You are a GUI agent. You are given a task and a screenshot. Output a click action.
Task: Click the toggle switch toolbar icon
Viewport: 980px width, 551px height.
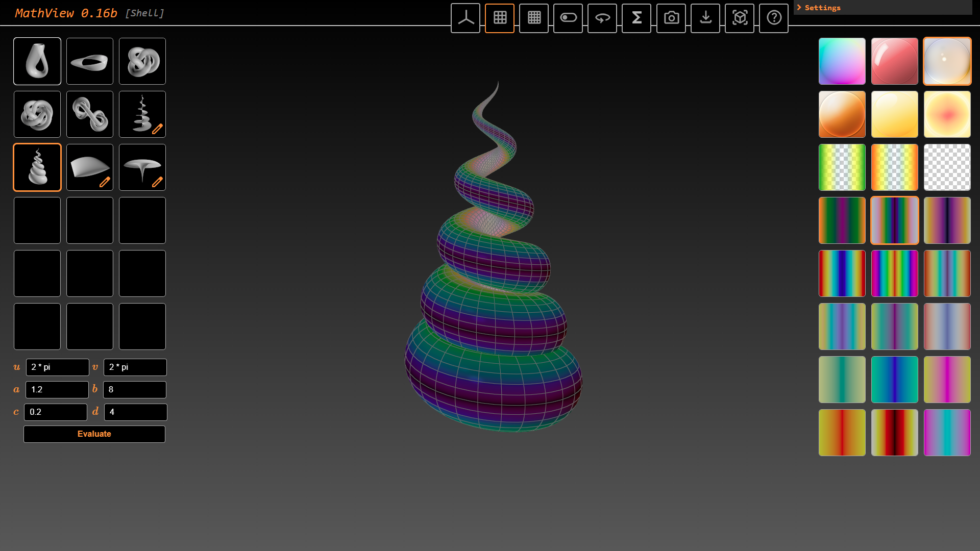[568, 18]
